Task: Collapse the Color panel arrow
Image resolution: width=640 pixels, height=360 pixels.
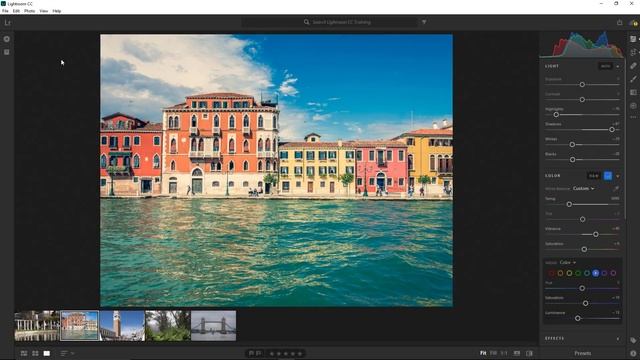Action: coord(618,176)
